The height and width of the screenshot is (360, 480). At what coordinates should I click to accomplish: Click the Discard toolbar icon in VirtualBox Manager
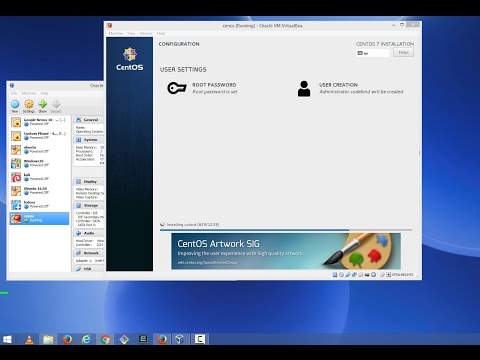pyautogui.click(x=56, y=105)
